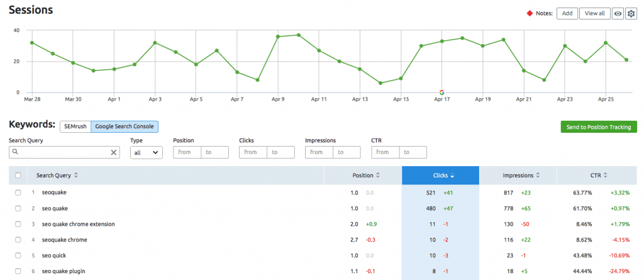This screenshot has height=280, width=644.
Task: Click Add notes button
Action: point(567,14)
